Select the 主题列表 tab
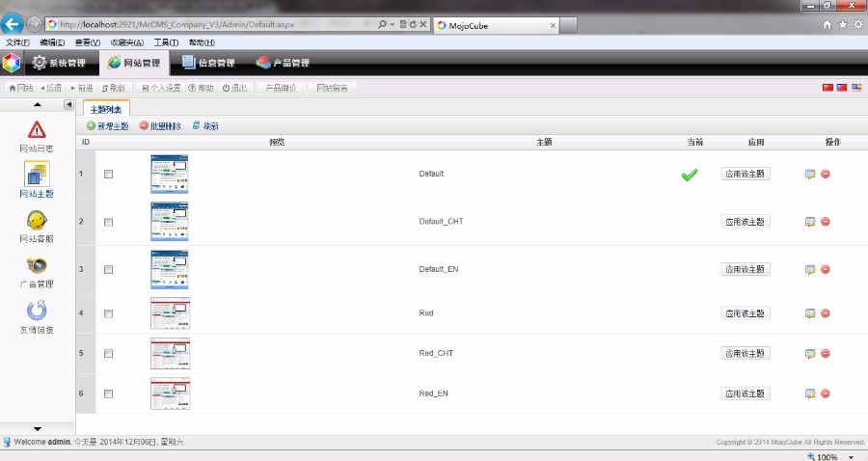This screenshot has height=461, width=868. (x=106, y=109)
